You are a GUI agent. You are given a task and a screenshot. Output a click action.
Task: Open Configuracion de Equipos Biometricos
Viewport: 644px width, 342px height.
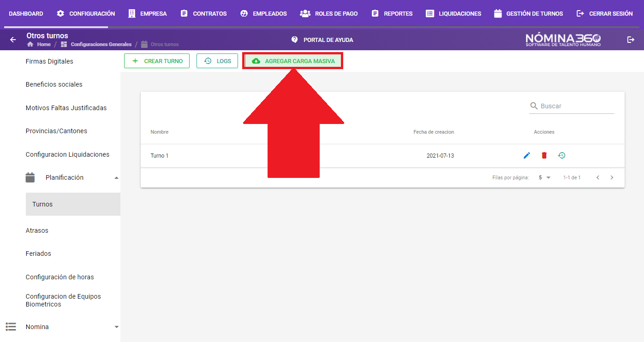[x=63, y=300]
